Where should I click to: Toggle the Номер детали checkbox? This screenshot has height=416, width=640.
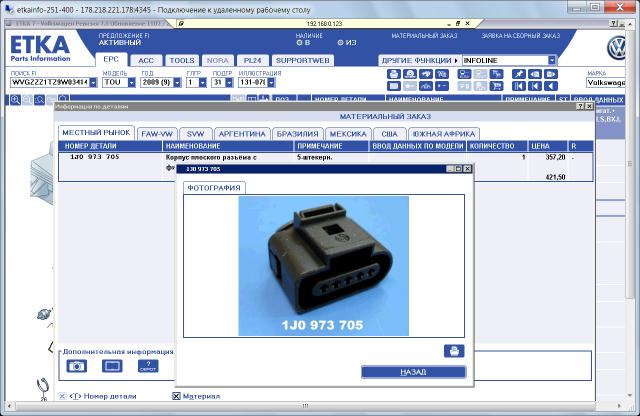click(62, 396)
